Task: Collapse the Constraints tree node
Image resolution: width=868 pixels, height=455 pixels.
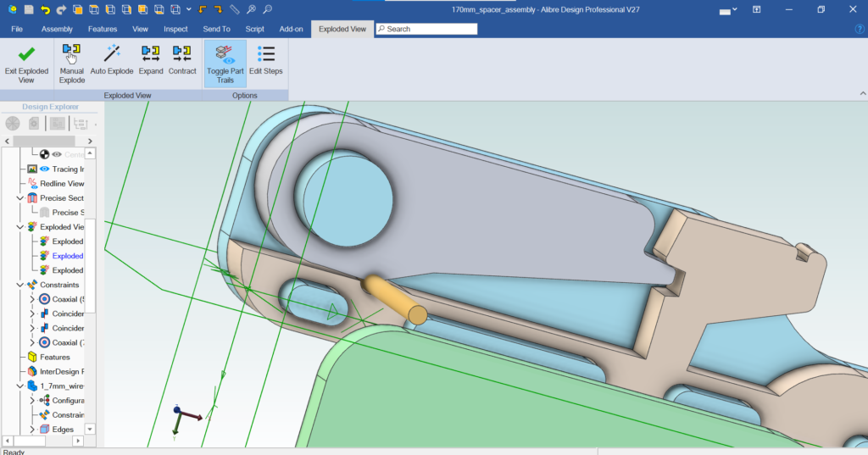Action: click(x=20, y=286)
